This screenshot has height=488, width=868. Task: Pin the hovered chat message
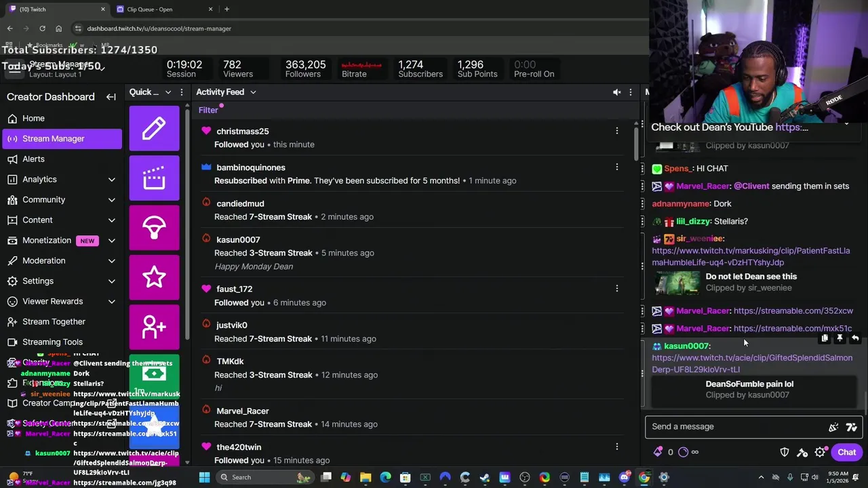click(840, 338)
